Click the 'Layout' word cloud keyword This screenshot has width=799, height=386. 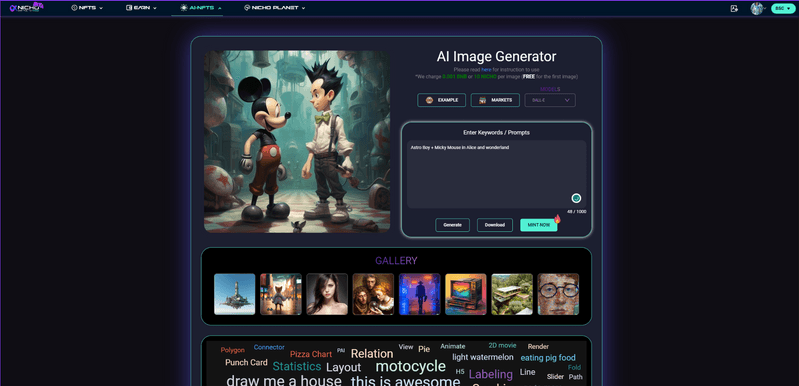[343, 367]
